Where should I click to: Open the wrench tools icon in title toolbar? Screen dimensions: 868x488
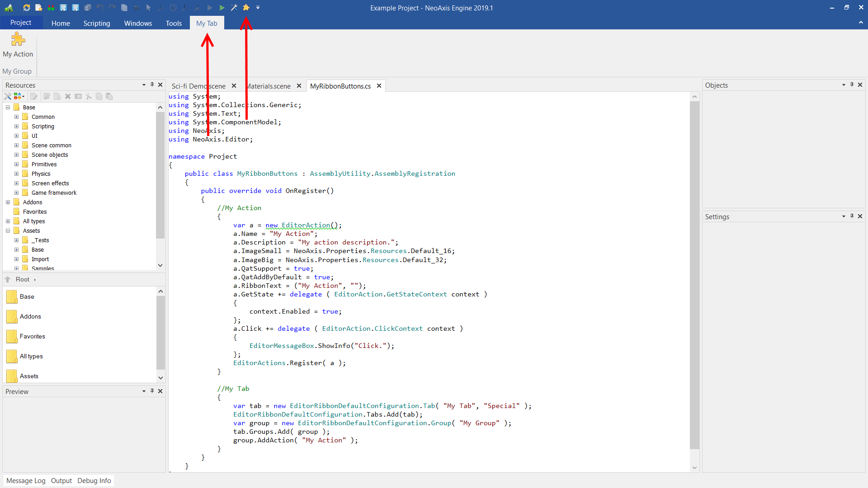point(234,8)
